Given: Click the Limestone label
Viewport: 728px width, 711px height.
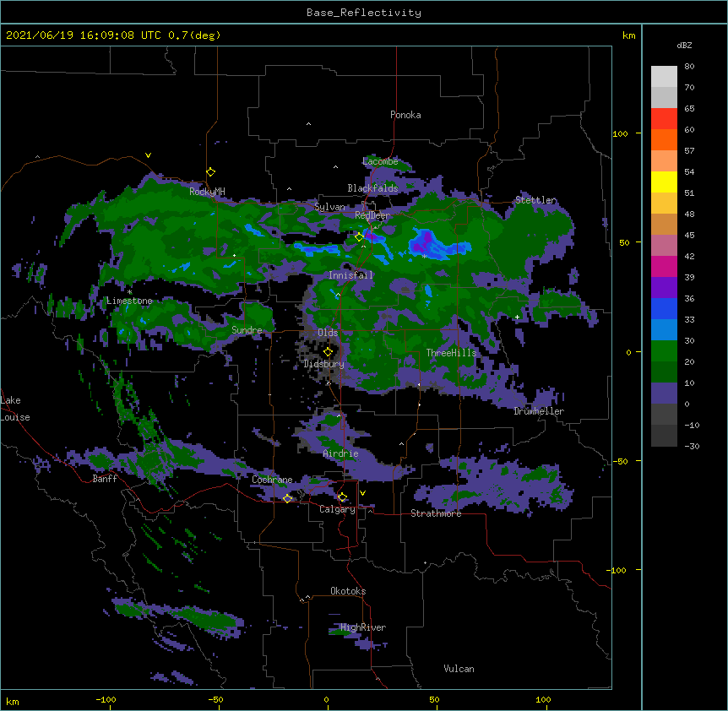Looking at the screenshot, I should (x=129, y=301).
